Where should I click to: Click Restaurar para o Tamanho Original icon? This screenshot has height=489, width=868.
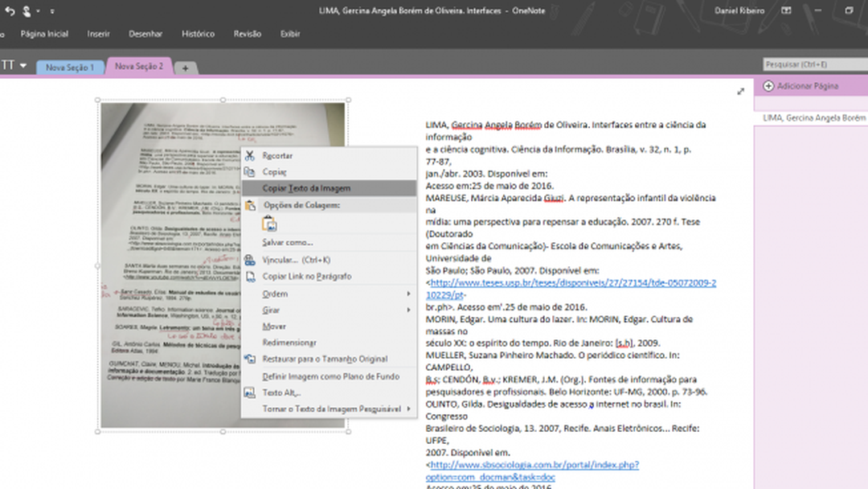coord(252,359)
